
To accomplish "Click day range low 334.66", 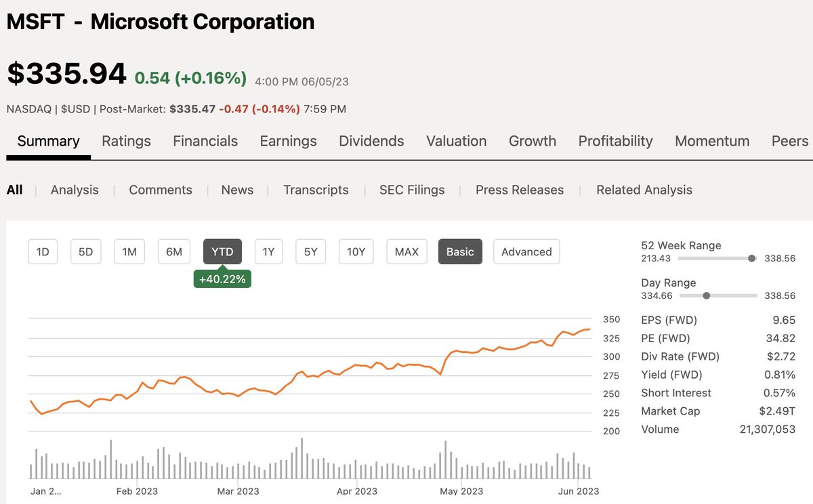I will (656, 295).
